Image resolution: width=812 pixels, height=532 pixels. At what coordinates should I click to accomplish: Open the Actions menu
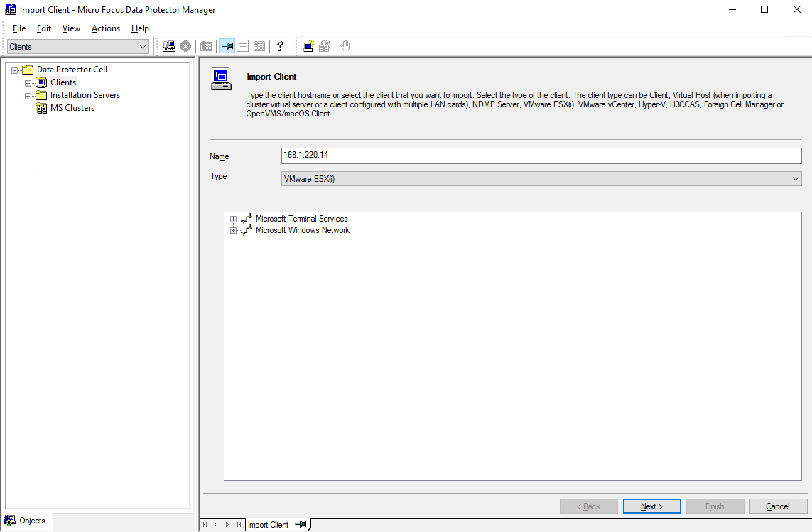pyautogui.click(x=106, y=28)
